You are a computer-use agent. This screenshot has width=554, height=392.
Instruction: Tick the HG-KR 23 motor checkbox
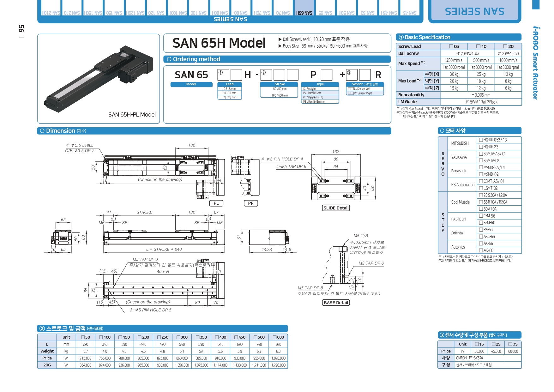[x=481, y=147]
